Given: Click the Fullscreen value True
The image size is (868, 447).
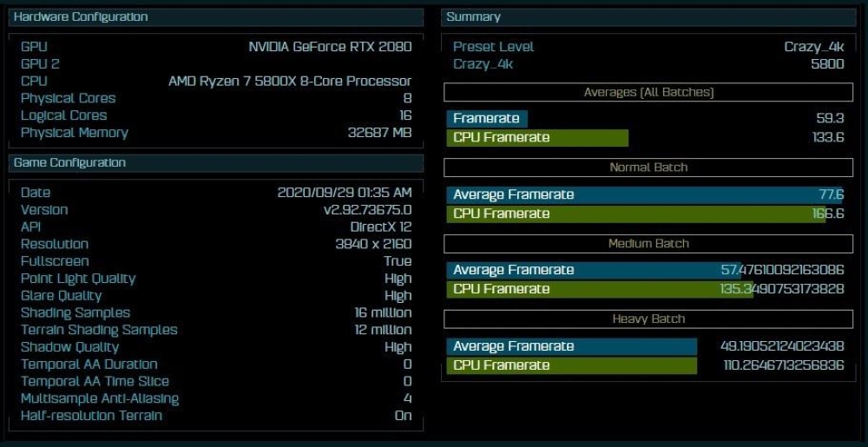Looking at the screenshot, I should pos(398,261).
